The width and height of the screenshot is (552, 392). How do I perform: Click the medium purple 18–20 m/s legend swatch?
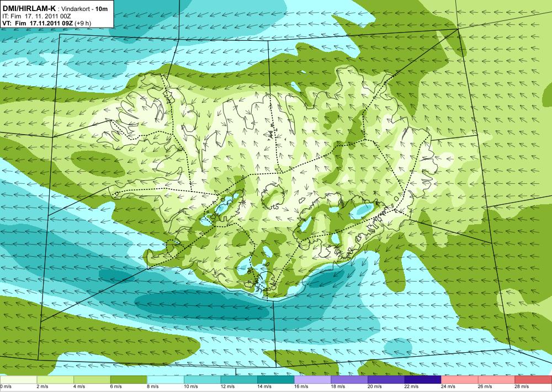tap(349, 380)
